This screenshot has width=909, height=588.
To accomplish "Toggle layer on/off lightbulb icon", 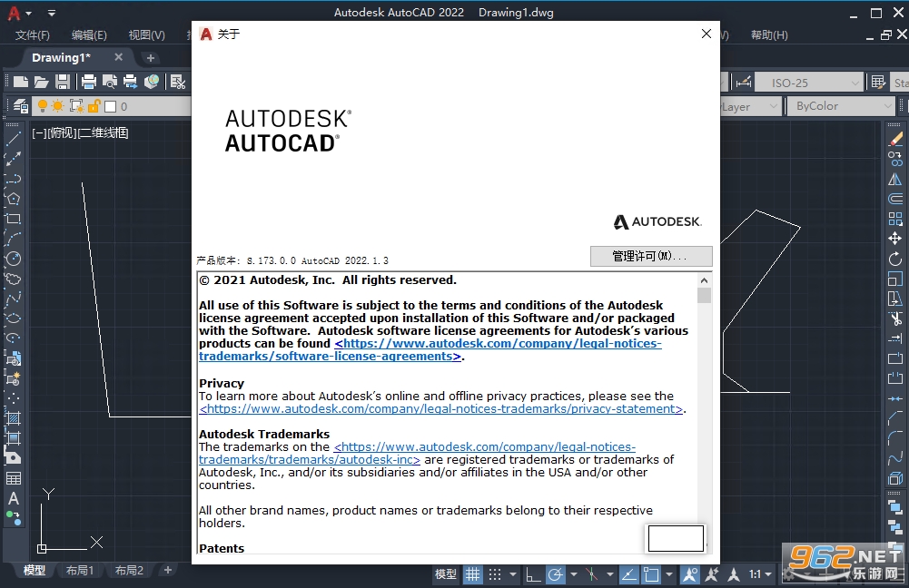I will pos(43,106).
